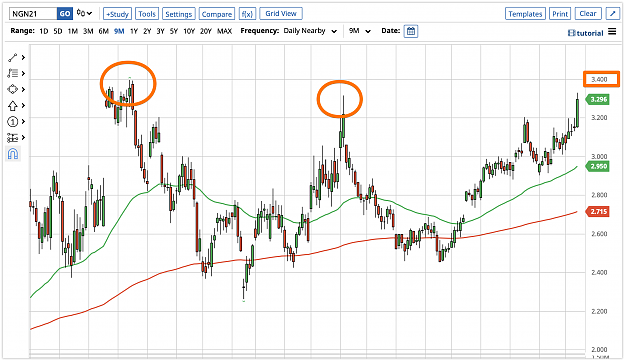This screenshot has width=625, height=361.
Task: Open the Tools button
Action: coord(147,14)
